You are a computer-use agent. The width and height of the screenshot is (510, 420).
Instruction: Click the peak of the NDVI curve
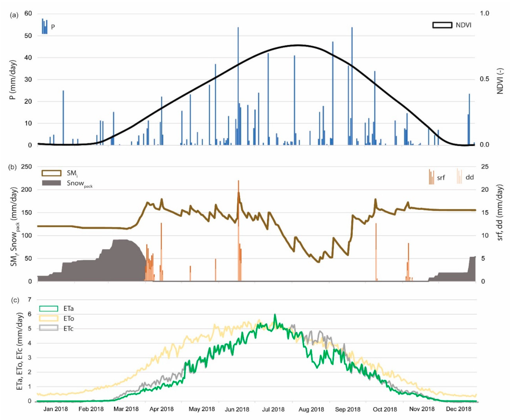pyautogui.click(x=298, y=46)
